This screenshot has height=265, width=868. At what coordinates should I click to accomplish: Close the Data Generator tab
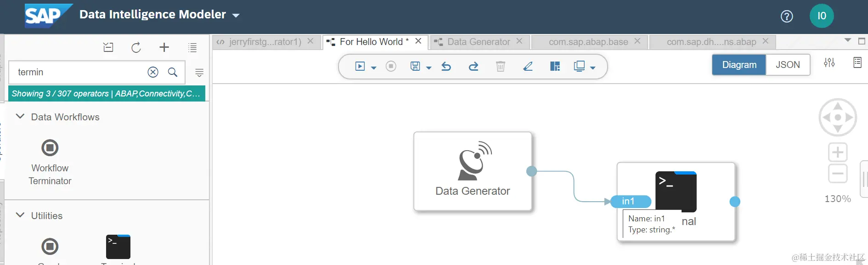(519, 41)
